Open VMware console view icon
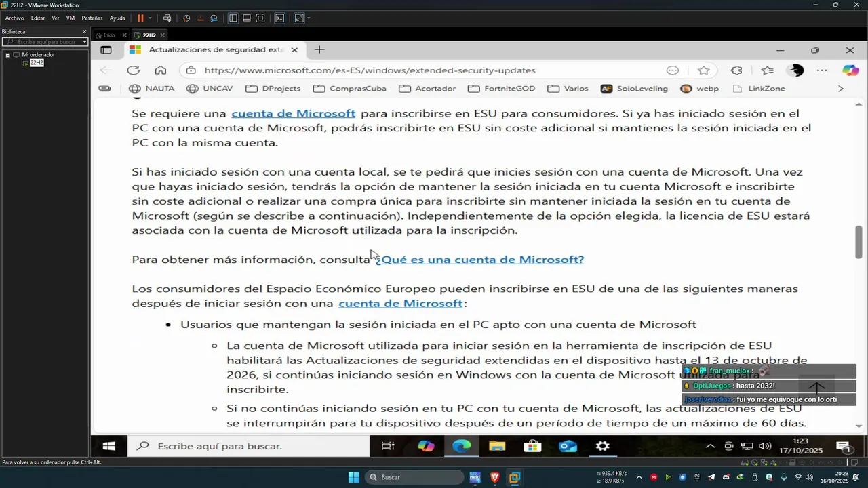This screenshot has width=868, height=488. (279, 18)
